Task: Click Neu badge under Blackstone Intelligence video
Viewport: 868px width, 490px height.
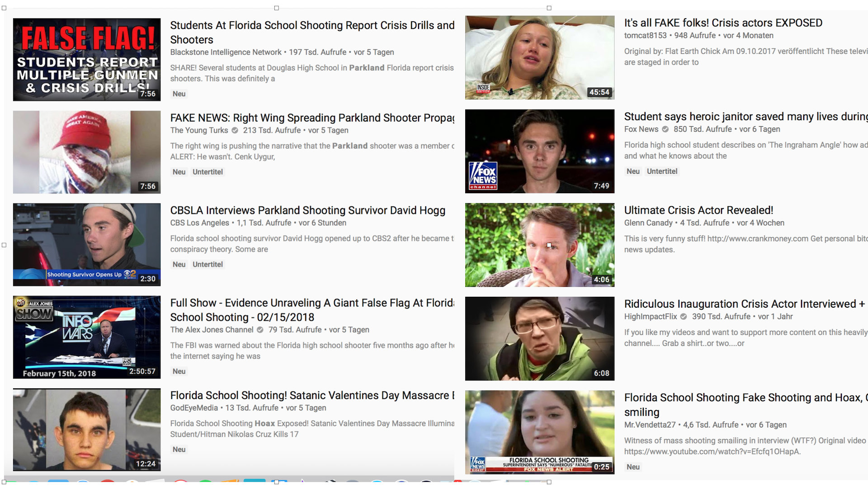Action: point(179,94)
